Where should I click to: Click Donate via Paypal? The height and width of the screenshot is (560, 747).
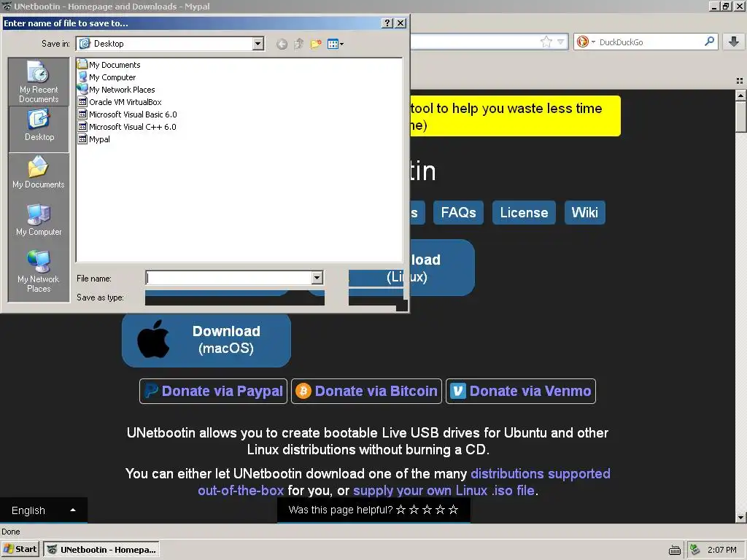click(x=214, y=391)
